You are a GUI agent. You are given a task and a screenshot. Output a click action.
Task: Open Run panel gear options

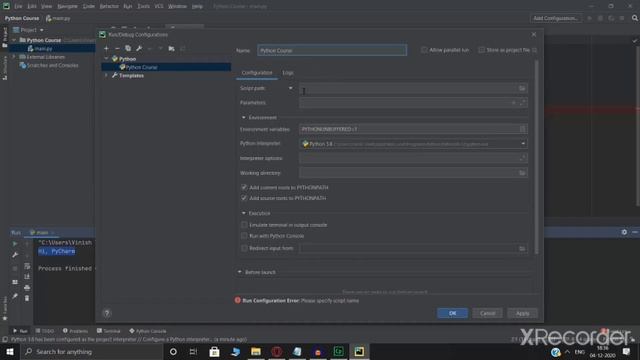(624, 232)
